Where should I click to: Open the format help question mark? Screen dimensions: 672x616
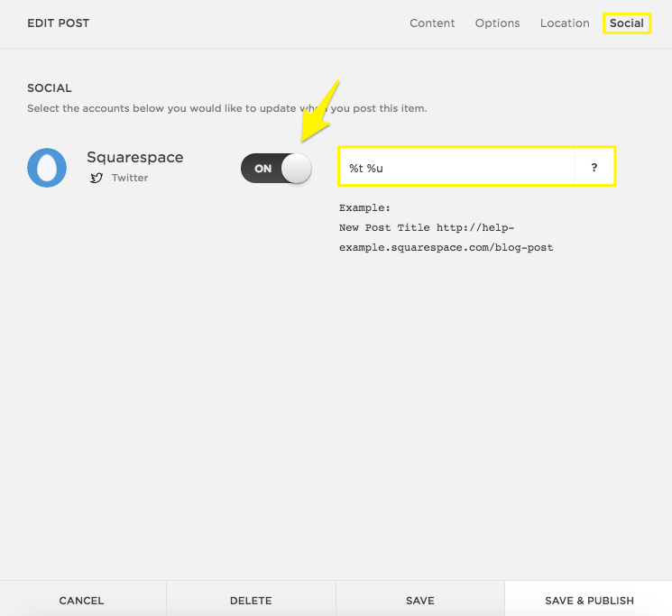(594, 168)
